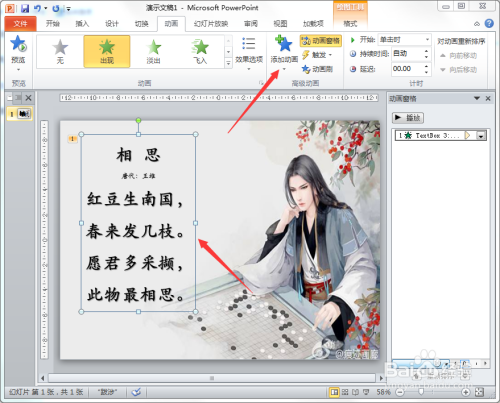Select the 无 (None) animation effect

(60, 52)
